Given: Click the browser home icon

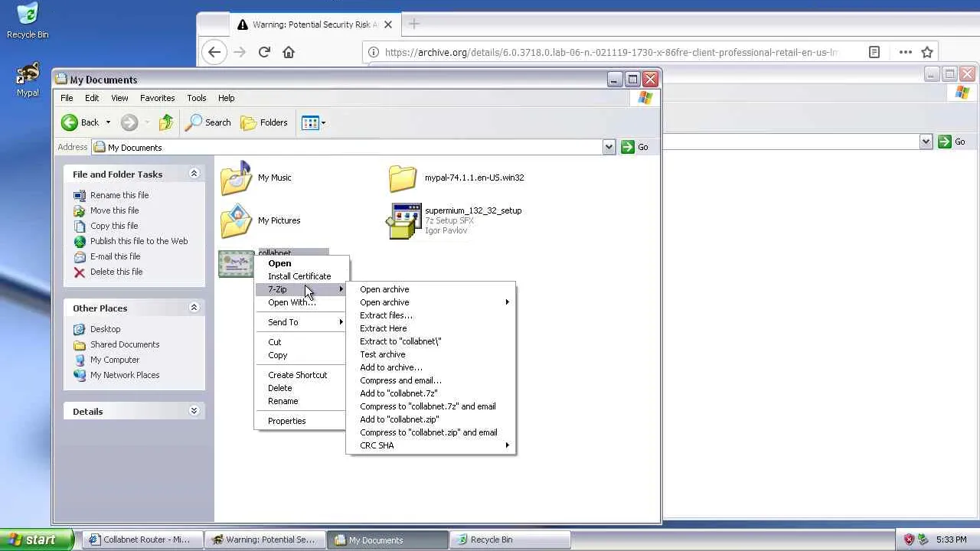Looking at the screenshot, I should 289,52.
